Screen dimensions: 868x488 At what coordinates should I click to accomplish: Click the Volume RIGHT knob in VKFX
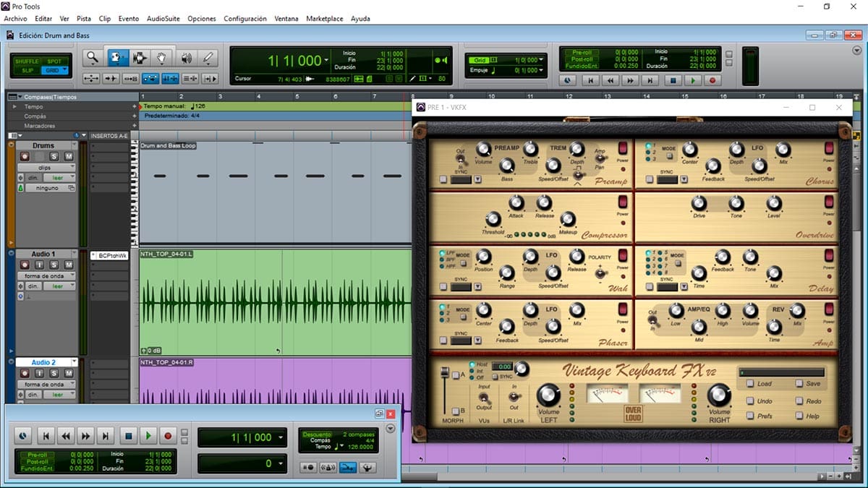tap(718, 395)
